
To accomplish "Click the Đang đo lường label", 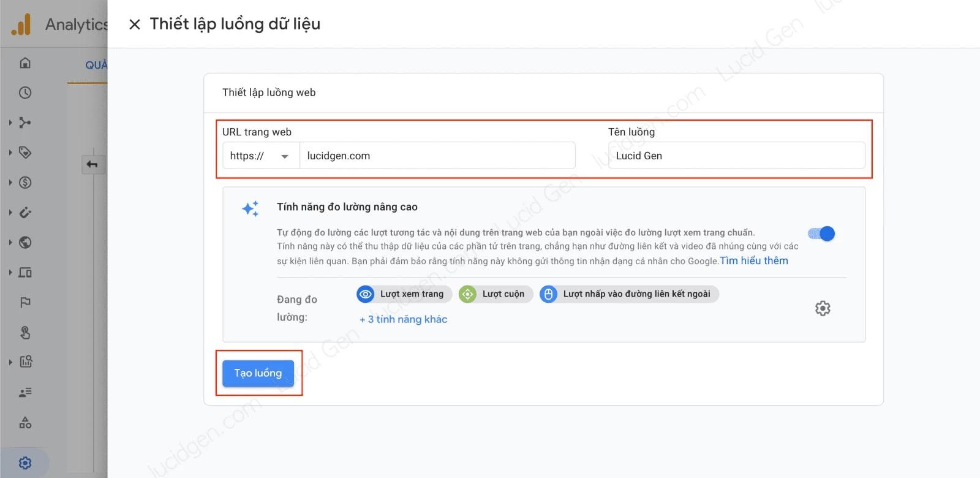I will coord(297,308).
